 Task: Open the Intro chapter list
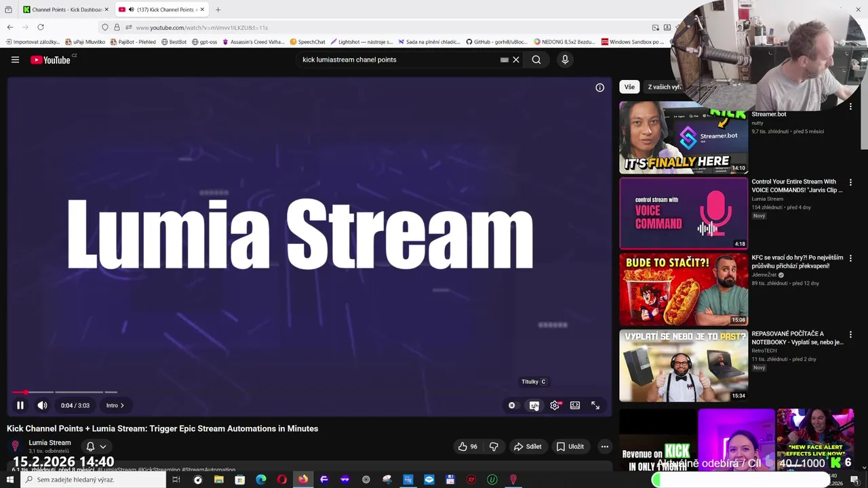pyautogui.click(x=115, y=405)
